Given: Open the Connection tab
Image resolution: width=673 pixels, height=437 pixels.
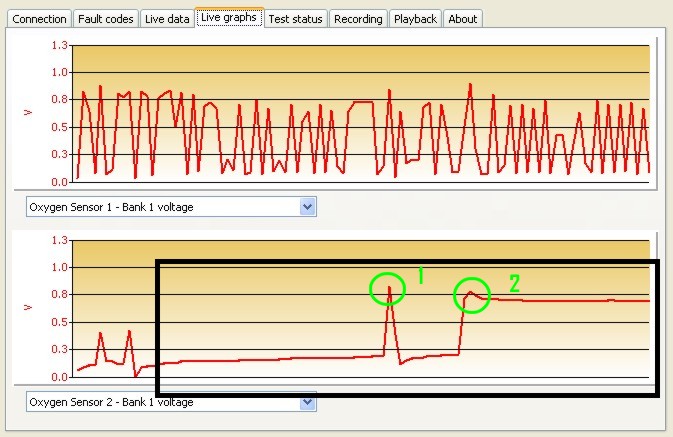Looking at the screenshot, I should point(40,19).
